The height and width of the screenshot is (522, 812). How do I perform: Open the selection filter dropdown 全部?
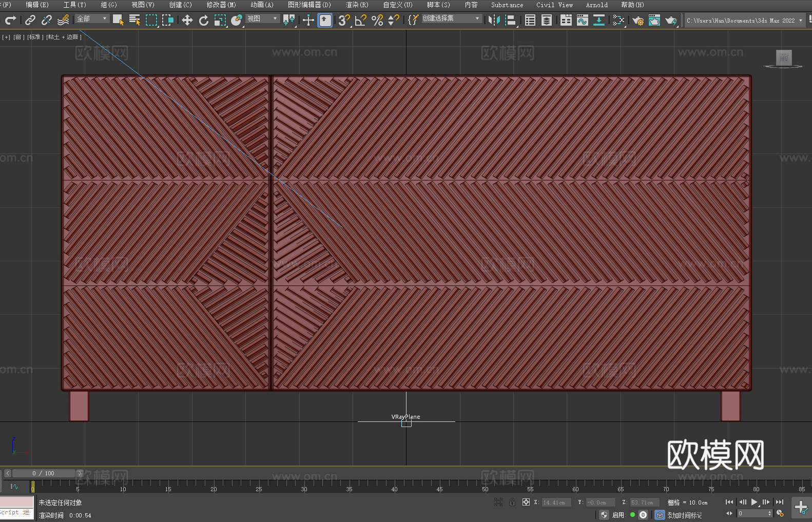pos(92,18)
